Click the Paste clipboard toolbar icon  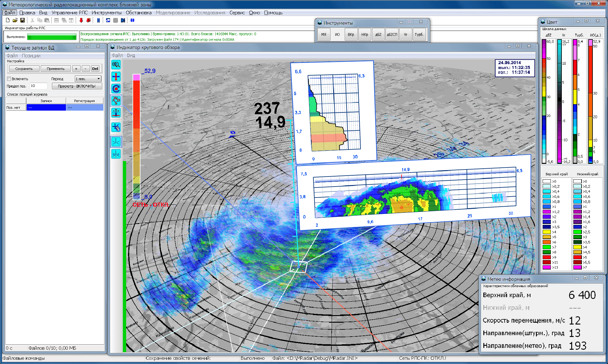click(47, 20)
